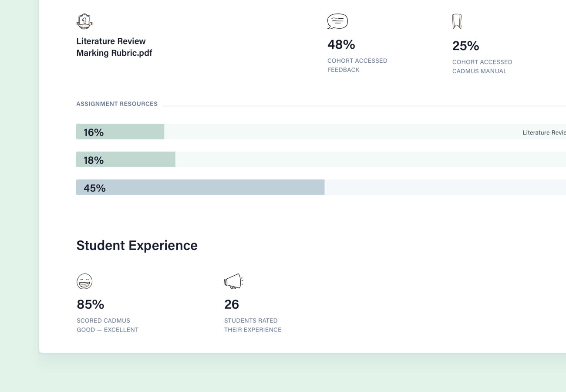Click the Students Rated Their Experience caption
The height and width of the screenshot is (392, 566).
click(253, 325)
